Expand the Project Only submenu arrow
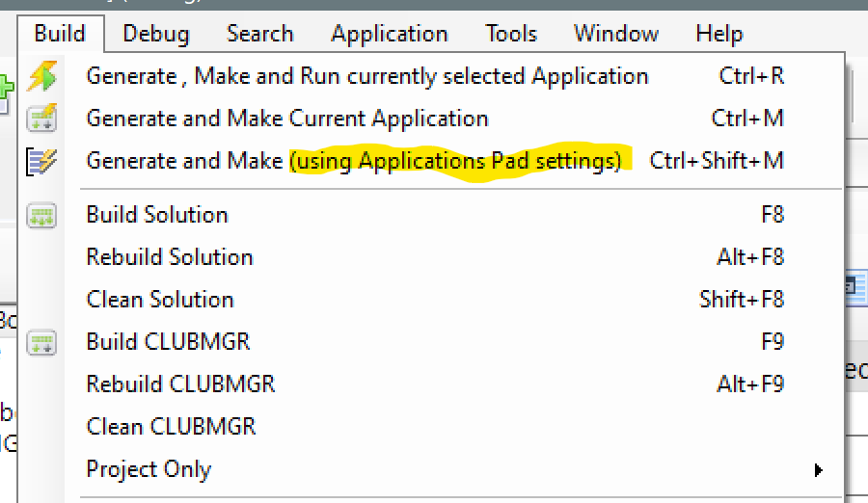 point(818,470)
